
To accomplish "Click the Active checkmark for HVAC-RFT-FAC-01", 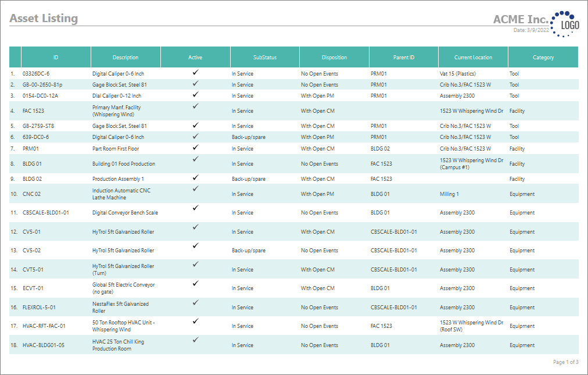I will 195,321.
